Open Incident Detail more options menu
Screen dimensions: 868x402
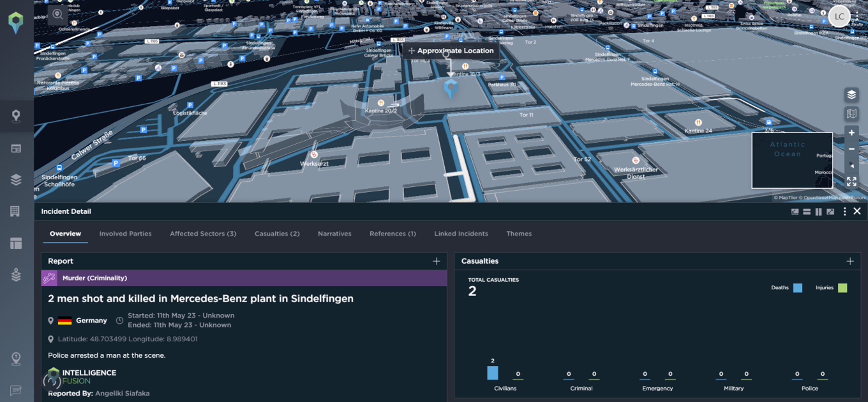point(845,212)
